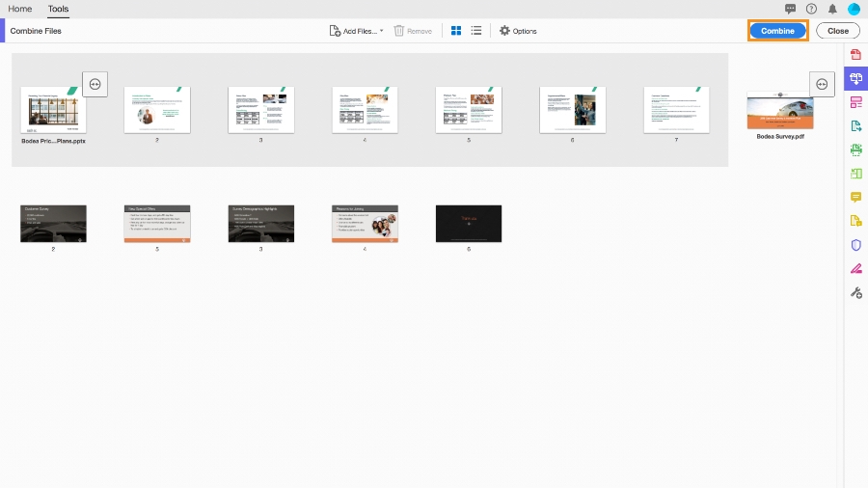Open the Options settings
The image size is (868, 488).
click(518, 31)
